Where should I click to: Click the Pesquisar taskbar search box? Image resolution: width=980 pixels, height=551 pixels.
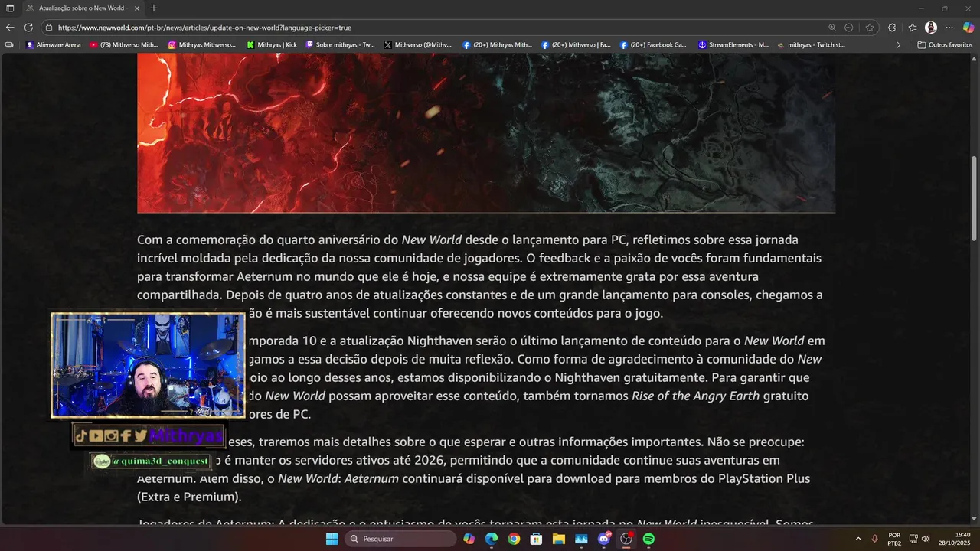pos(400,539)
